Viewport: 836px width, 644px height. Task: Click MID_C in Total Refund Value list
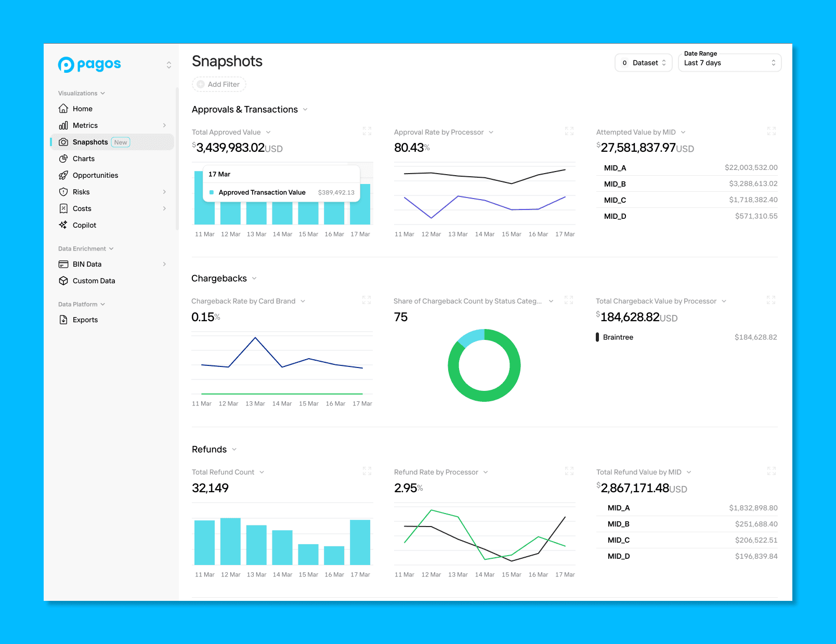(x=619, y=541)
